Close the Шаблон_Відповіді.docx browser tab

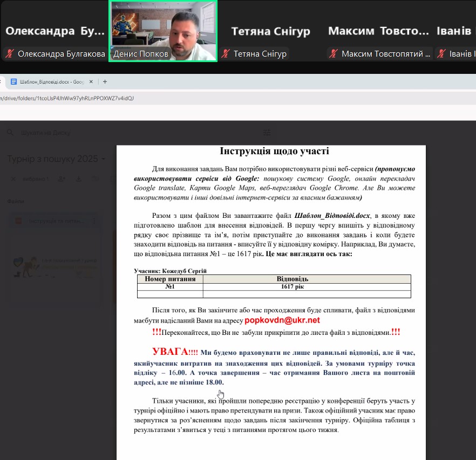coord(91,81)
